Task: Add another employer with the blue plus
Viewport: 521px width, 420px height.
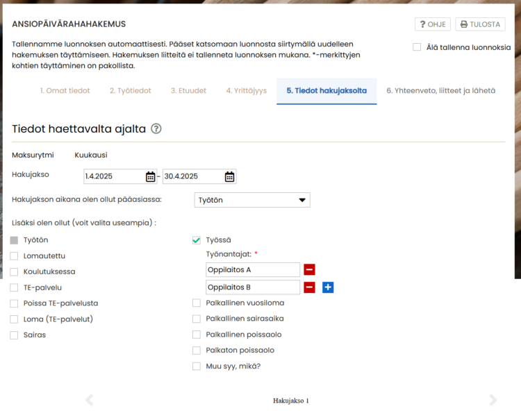Action: [328, 287]
